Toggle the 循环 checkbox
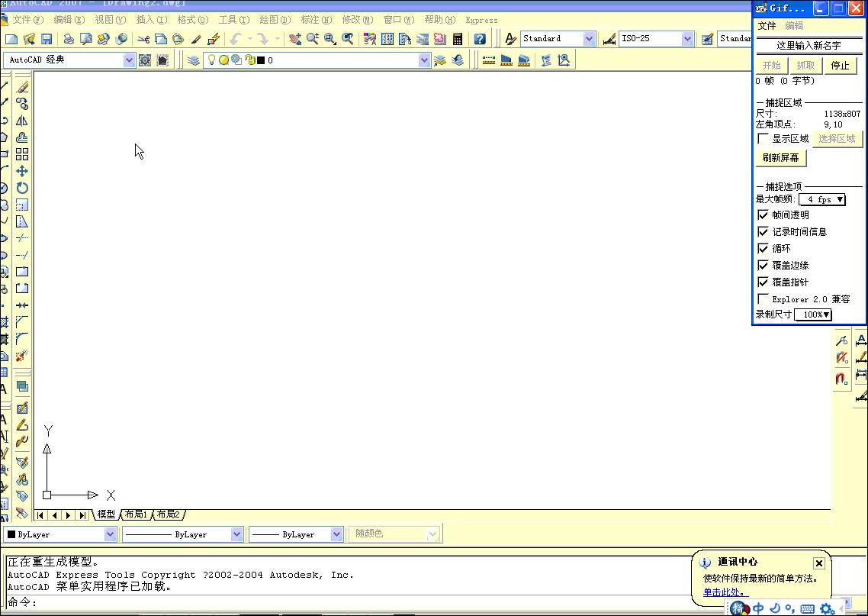Image resolution: width=868 pixels, height=616 pixels. (x=763, y=248)
